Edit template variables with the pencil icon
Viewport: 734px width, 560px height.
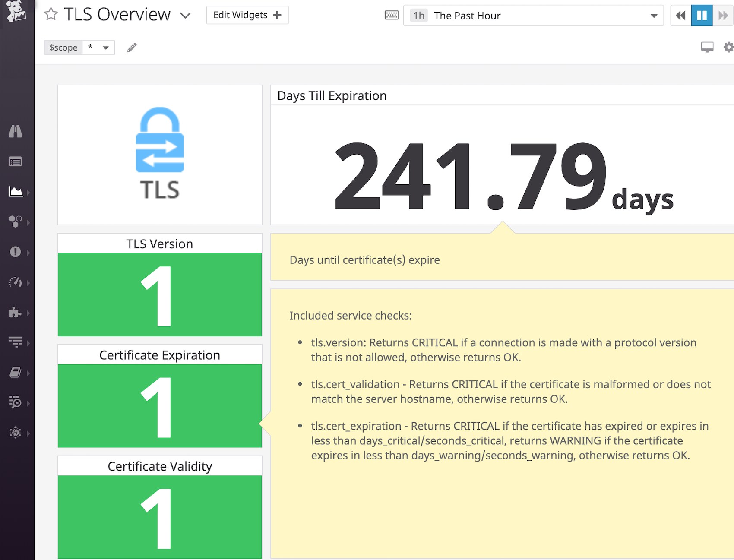coord(132,47)
